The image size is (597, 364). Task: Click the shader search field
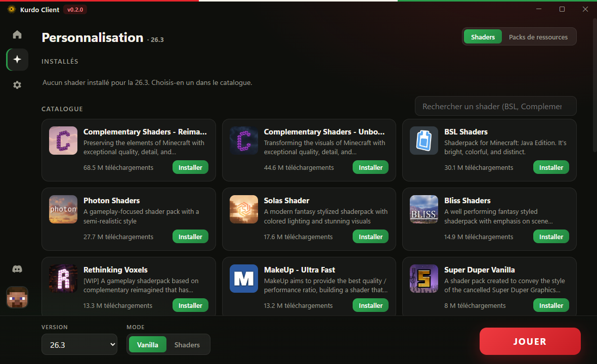[495, 106]
